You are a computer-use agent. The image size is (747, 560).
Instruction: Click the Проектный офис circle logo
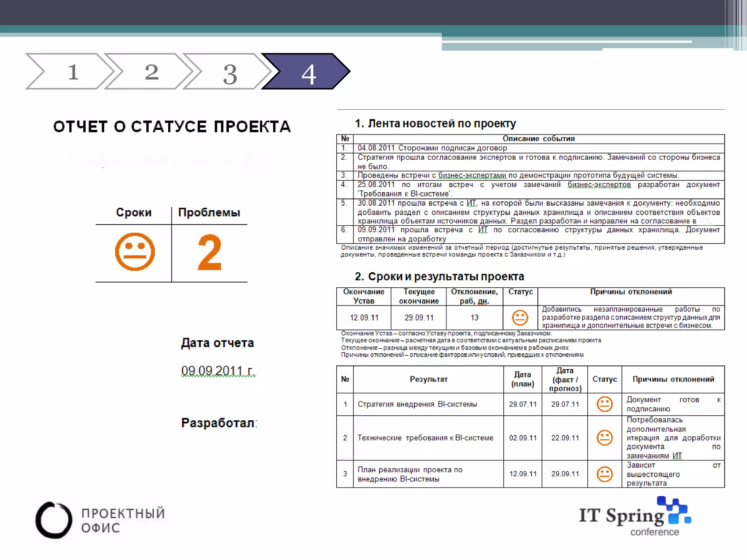tap(54, 520)
